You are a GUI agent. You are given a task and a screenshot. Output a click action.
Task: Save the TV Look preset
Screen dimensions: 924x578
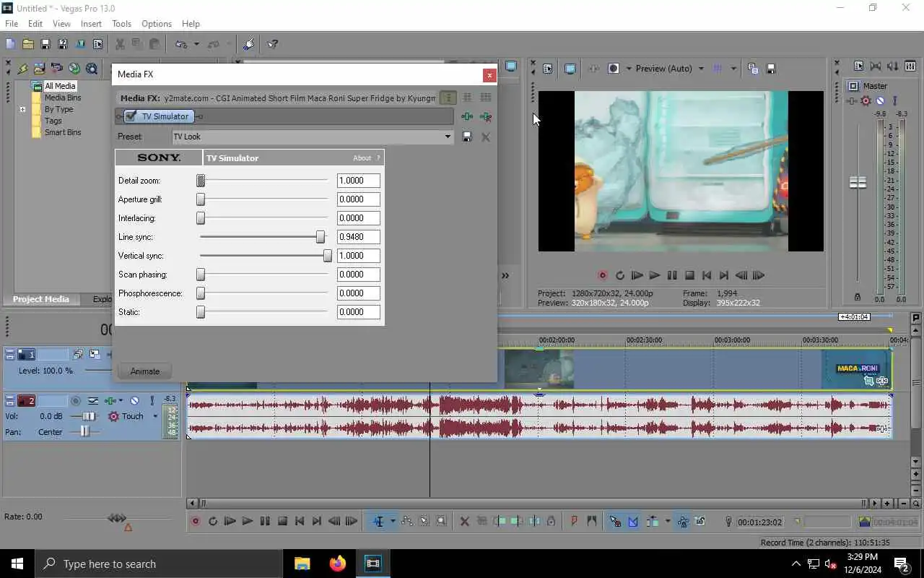coord(467,137)
